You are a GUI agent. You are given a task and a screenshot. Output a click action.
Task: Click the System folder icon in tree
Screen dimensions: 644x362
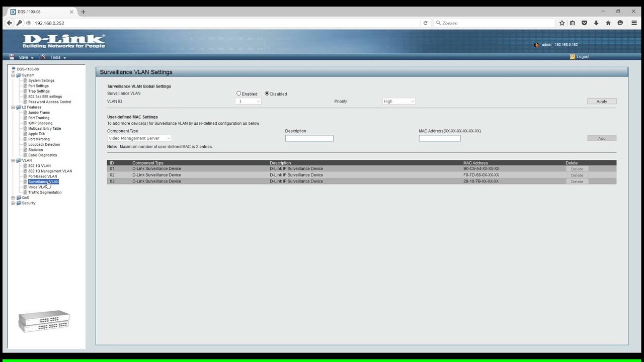pyautogui.click(x=19, y=75)
